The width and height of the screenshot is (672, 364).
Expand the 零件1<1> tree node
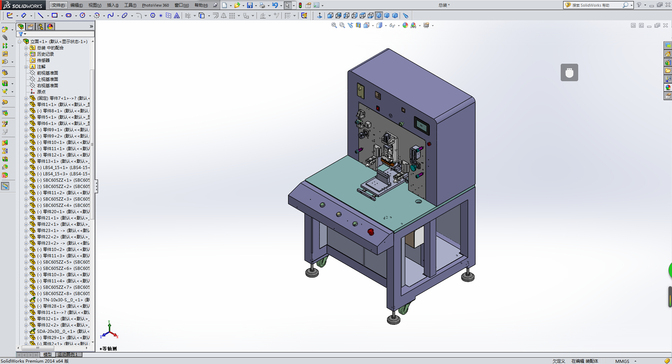[x=26, y=105]
